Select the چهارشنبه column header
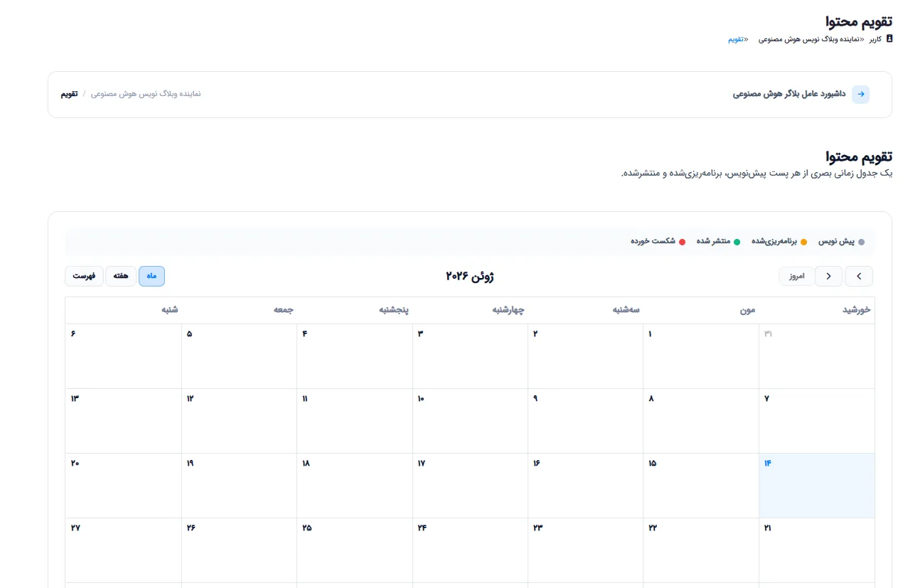Image resolution: width=903 pixels, height=588 pixels. tap(470, 310)
